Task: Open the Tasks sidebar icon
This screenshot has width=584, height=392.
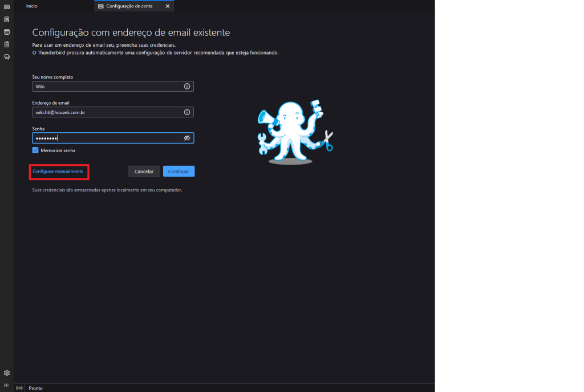Action: pyautogui.click(x=7, y=44)
